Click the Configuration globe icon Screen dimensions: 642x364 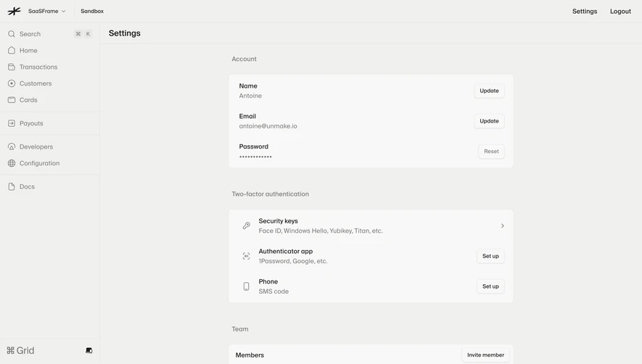(12, 163)
